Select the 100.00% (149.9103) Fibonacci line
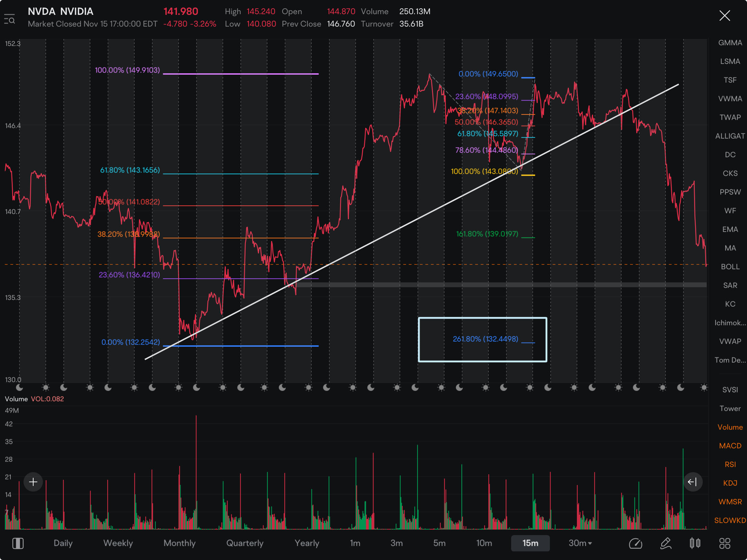This screenshot has height=560, width=747. coord(241,74)
